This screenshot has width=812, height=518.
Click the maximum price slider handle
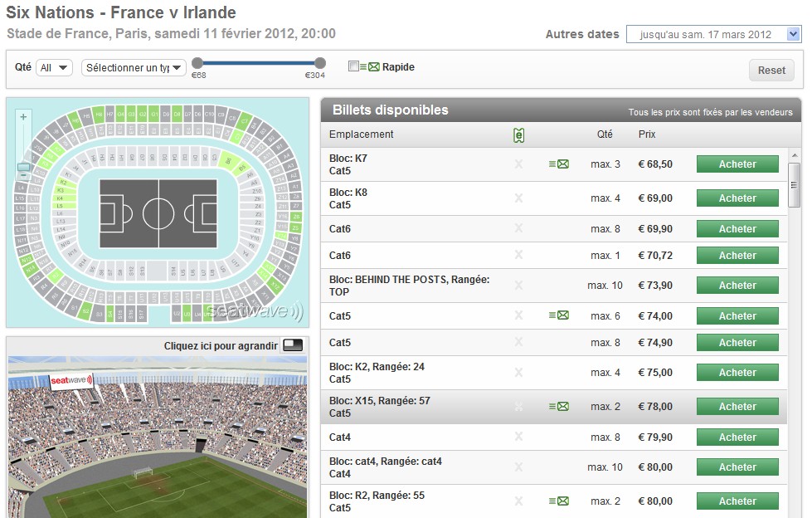tap(320, 63)
